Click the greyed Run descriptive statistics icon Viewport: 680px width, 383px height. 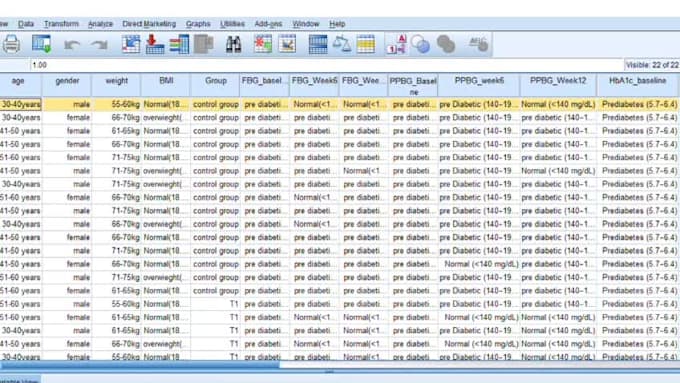point(203,44)
